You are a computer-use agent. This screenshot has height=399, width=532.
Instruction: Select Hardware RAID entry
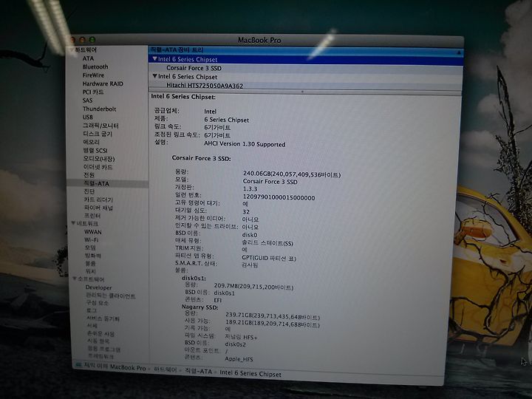(x=103, y=83)
